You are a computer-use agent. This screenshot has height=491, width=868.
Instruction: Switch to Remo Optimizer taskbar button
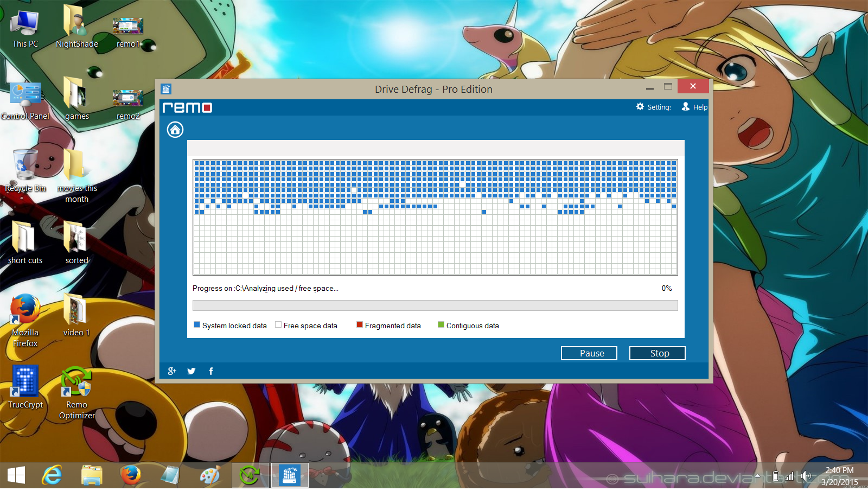tap(250, 475)
